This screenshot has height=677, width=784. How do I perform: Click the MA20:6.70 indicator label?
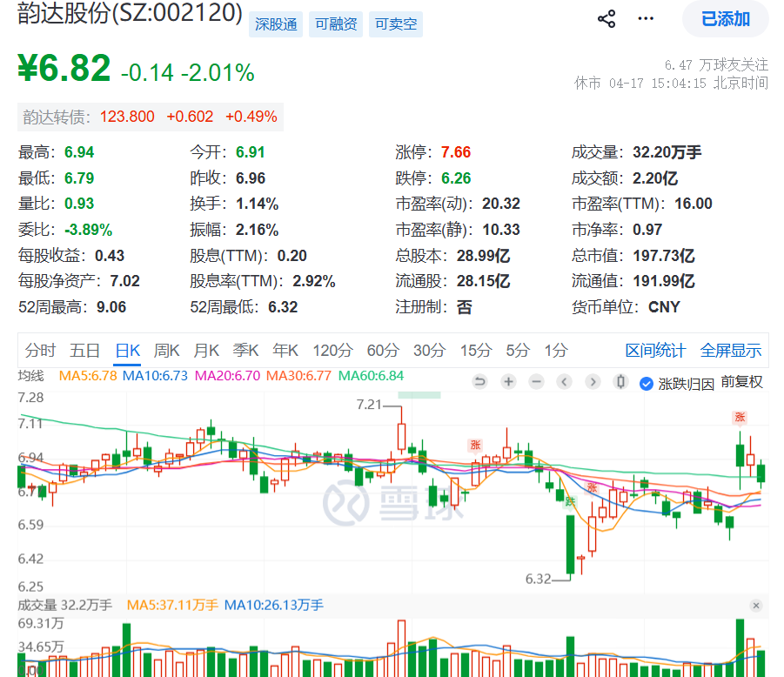[x=227, y=376]
